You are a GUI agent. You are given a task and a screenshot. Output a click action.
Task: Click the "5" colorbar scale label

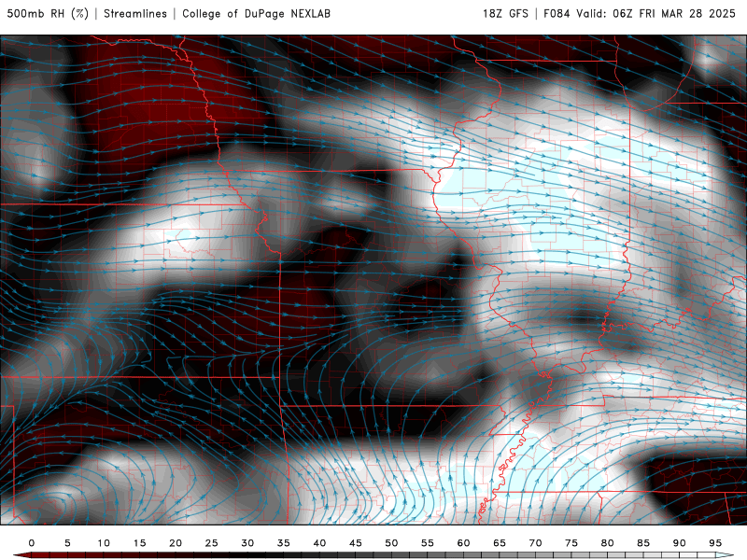pos(67,543)
